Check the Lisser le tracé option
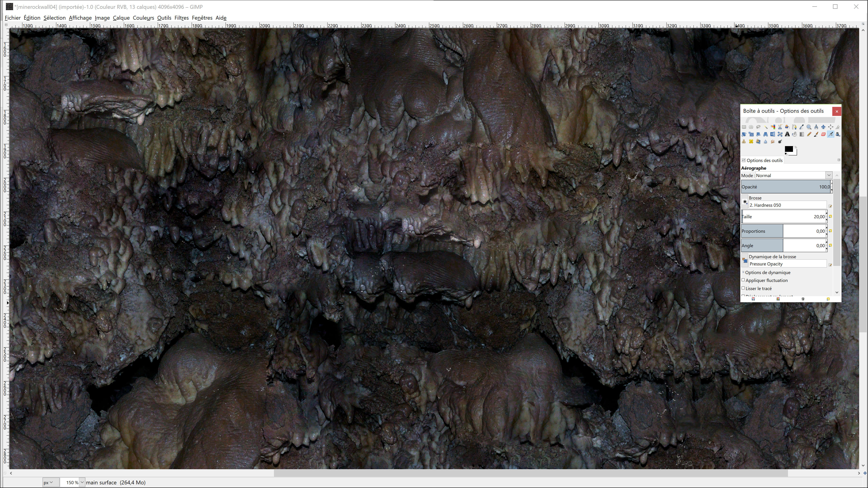 tap(743, 288)
